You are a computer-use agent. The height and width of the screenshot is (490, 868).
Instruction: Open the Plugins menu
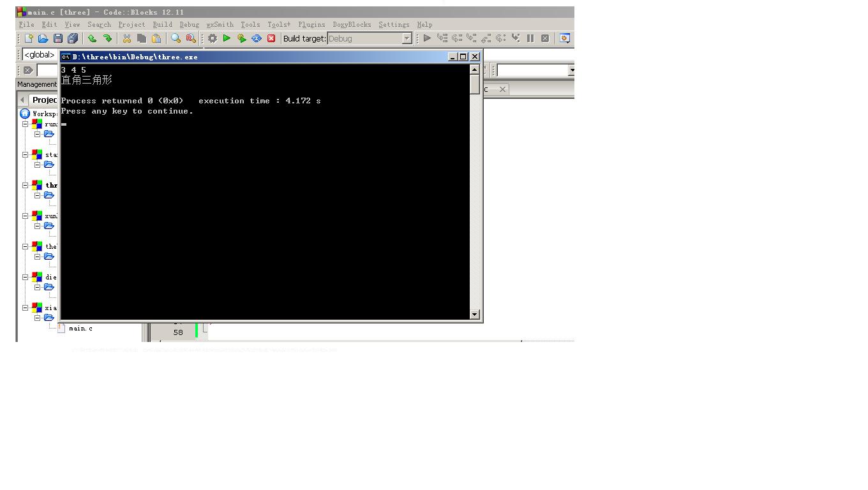click(x=311, y=25)
